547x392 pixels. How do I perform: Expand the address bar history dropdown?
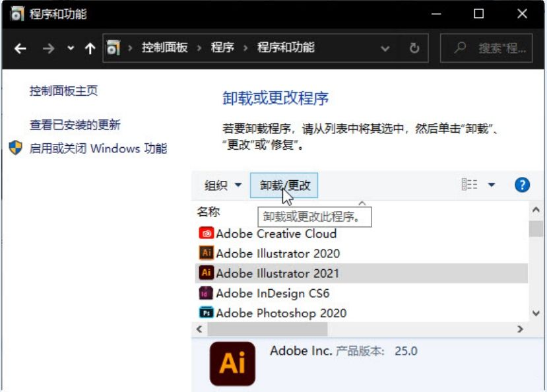385,48
